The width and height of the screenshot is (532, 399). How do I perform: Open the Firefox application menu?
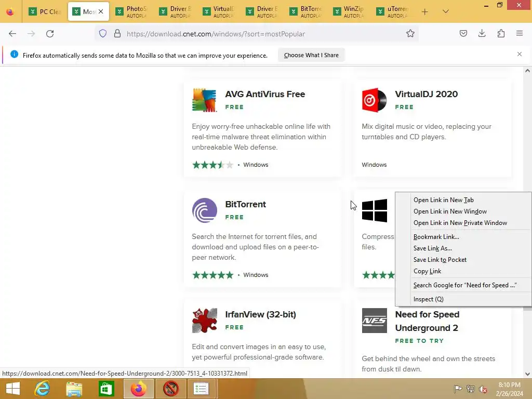point(520,34)
